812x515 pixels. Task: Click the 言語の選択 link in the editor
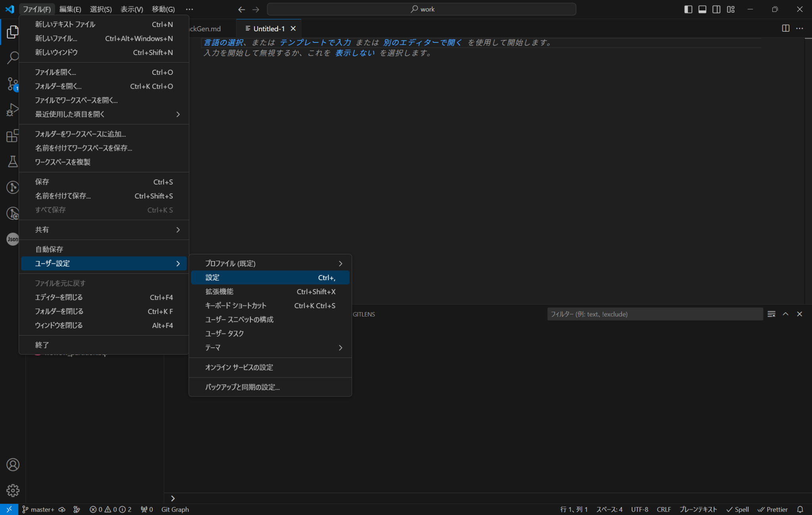point(223,42)
